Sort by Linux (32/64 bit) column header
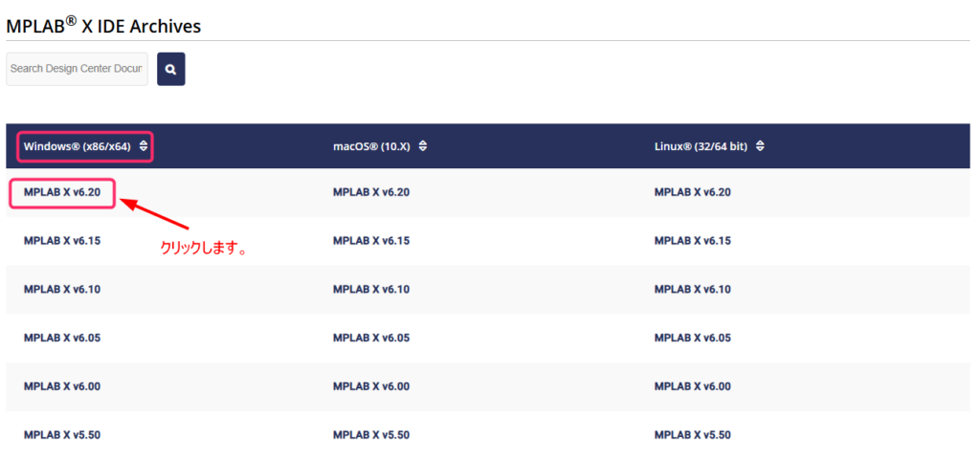 (x=700, y=146)
